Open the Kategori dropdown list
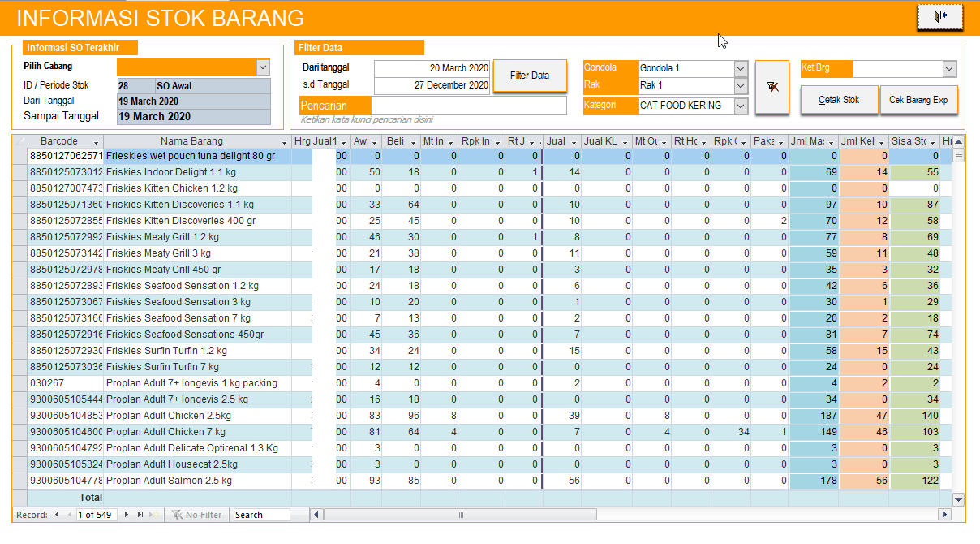Viewport: 980px width, 544px height. [x=740, y=106]
